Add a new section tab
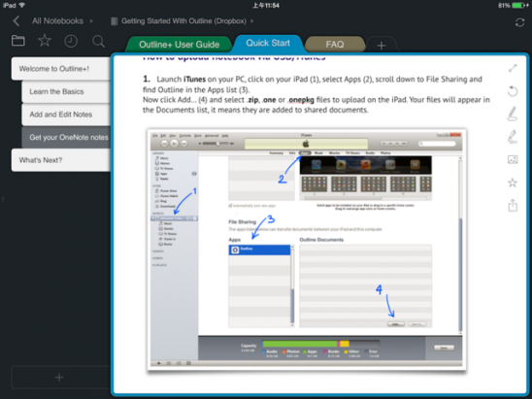This screenshot has height=399, width=532. [x=382, y=45]
